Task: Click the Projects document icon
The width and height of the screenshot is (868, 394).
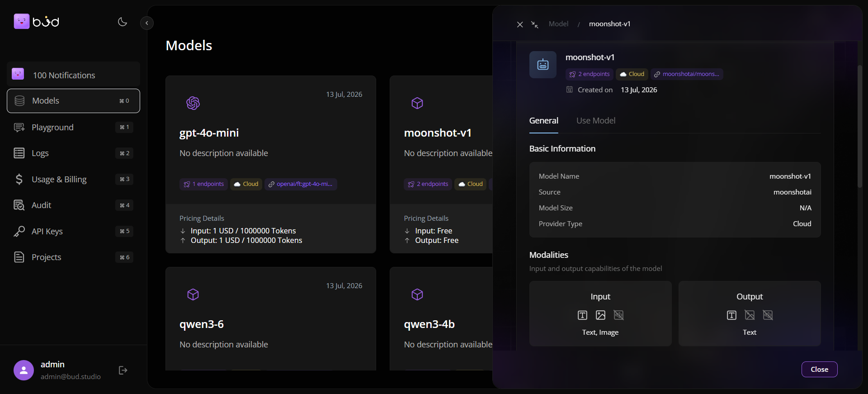Action: point(19,257)
